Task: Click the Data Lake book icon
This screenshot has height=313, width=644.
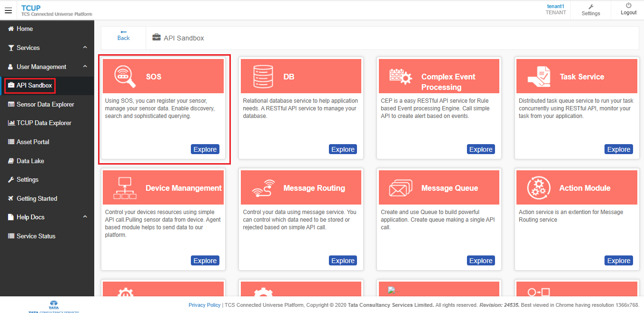Action: [x=11, y=161]
